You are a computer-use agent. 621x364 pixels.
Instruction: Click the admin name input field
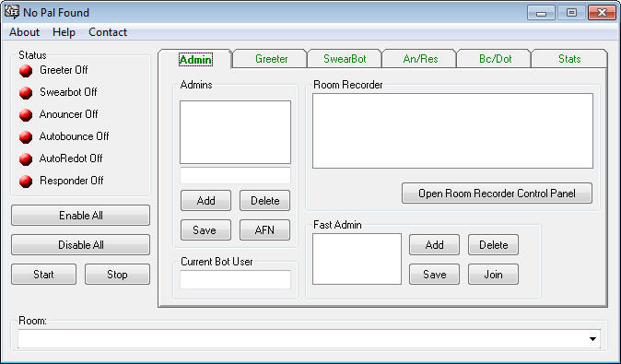(x=235, y=175)
